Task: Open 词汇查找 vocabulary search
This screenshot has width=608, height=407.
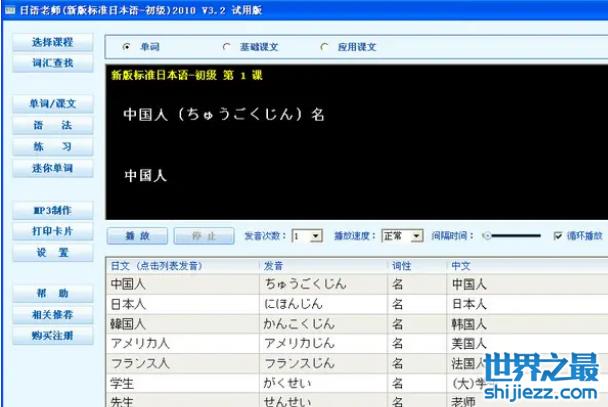Action: [52, 63]
